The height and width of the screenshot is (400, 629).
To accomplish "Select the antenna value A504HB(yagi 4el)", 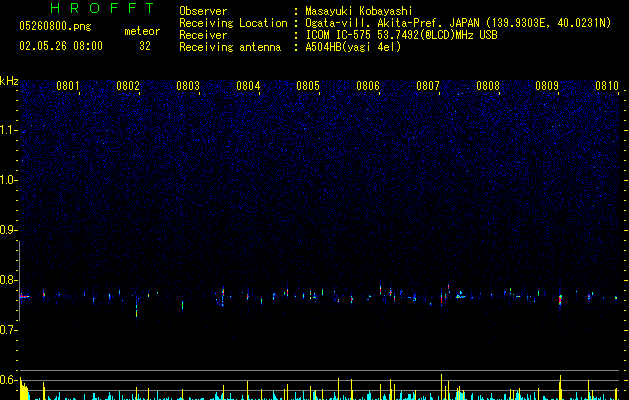I will (x=353, y=47).
